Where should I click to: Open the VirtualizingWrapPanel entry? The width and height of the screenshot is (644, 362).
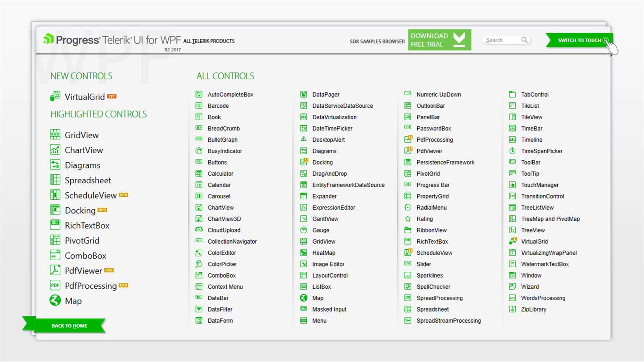coord(549,253)
